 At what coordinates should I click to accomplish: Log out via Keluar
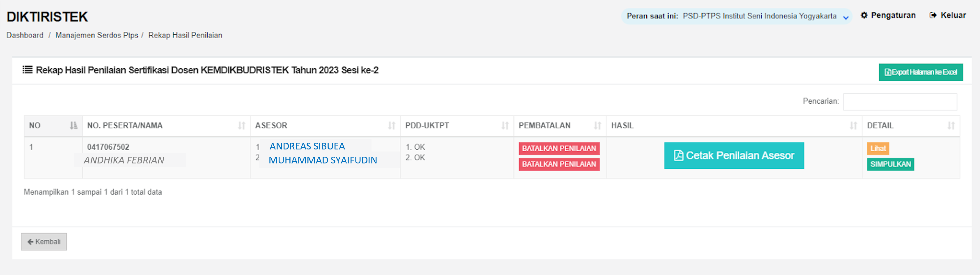948,15
